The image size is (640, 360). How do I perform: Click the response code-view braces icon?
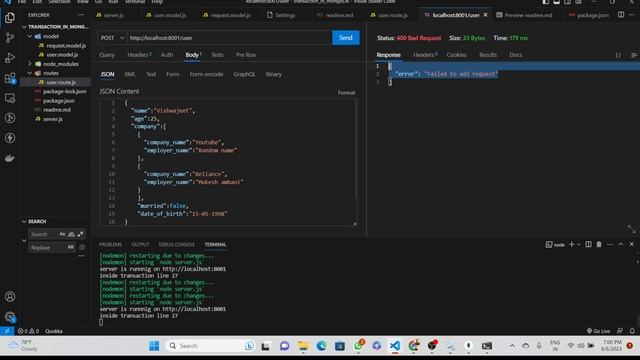click(618, 55)
